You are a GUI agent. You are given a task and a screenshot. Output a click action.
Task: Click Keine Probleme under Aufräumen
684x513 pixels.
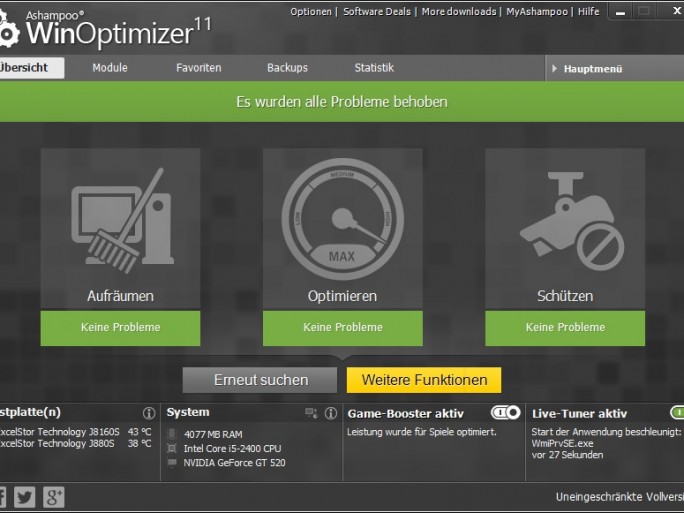[x=120, y=328]
